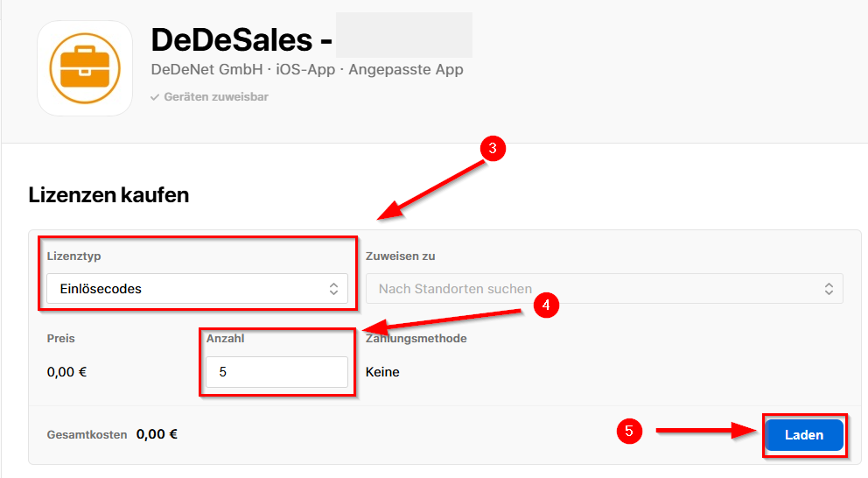Click the DeDeSales app title
868x478 pixels.
point(231,40)
